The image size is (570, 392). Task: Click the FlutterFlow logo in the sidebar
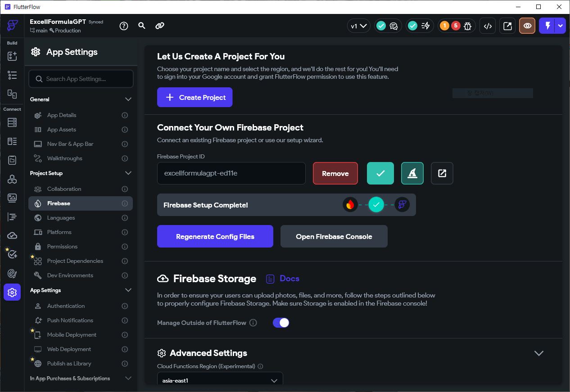[x=12, y=25]
